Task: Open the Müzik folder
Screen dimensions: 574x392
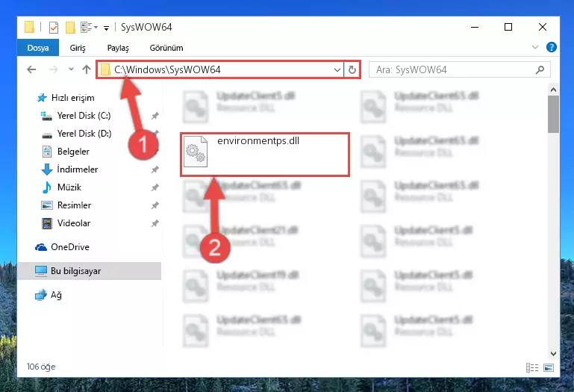Action: 69,187
